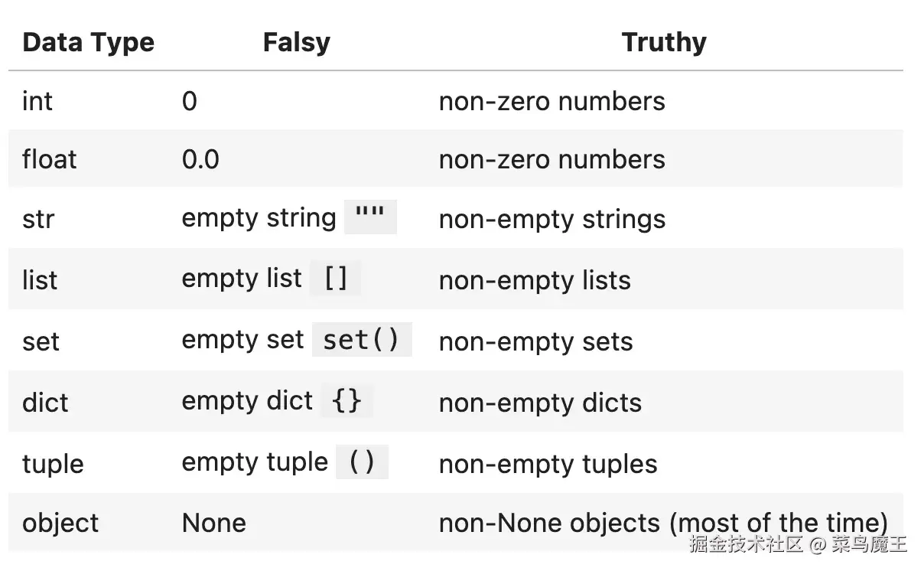
Task: Click the "tuple" row label
Action: click(x=53, y=464)
